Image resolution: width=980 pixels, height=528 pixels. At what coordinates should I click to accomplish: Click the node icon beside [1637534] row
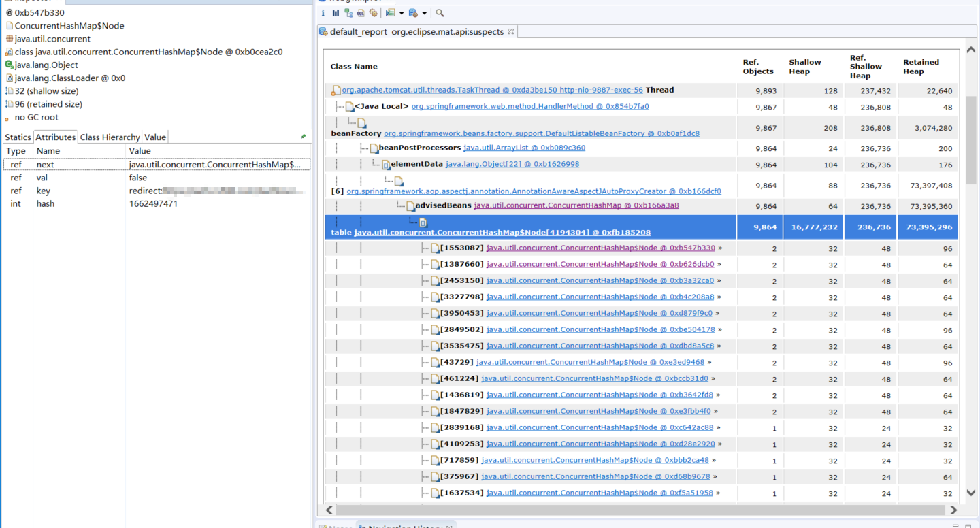(436, 493)
